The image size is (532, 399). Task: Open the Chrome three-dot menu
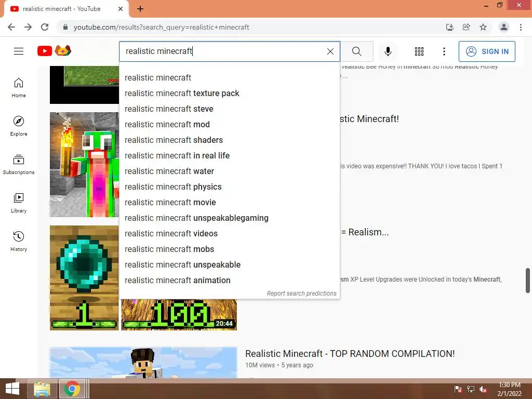[521, 27]
